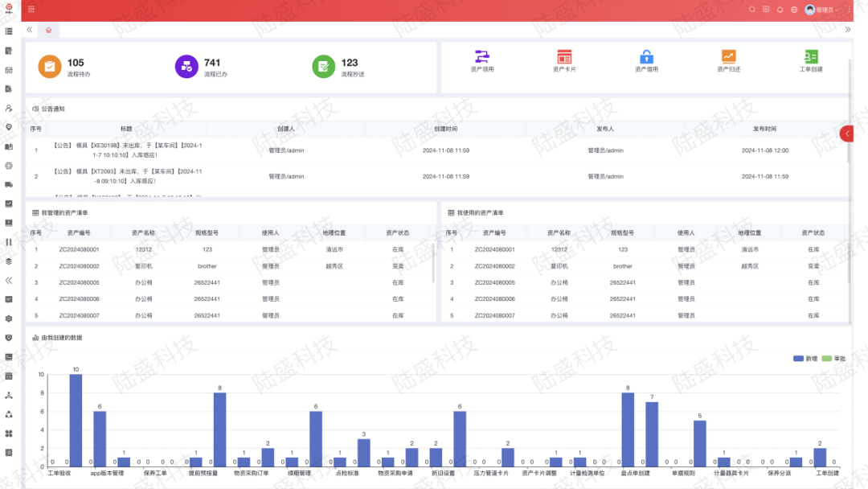Click ZC2024080007 in 我管理的资产清单

[x=79, y=315]
